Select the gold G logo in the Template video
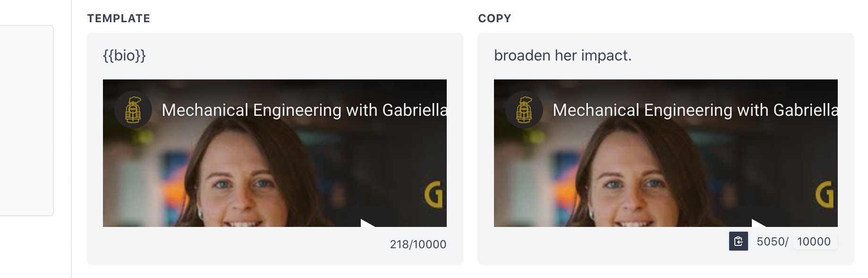868x278 pixels. 434,194
